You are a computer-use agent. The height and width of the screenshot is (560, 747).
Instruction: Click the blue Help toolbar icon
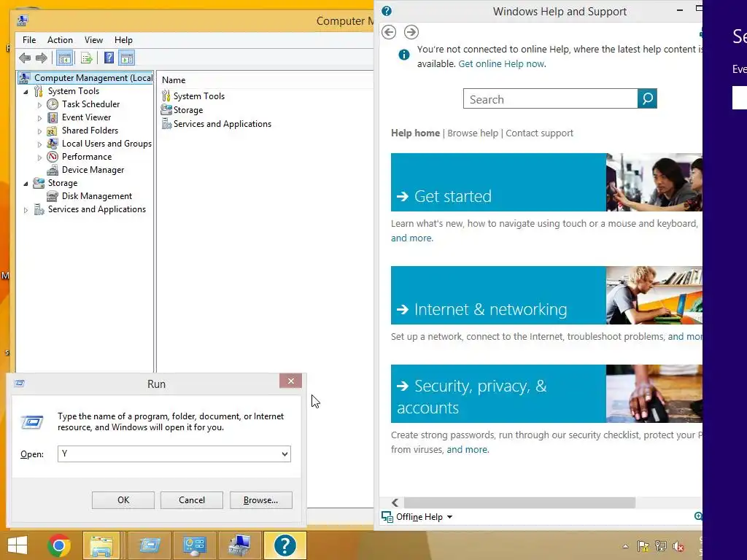[x=109, y=58]
